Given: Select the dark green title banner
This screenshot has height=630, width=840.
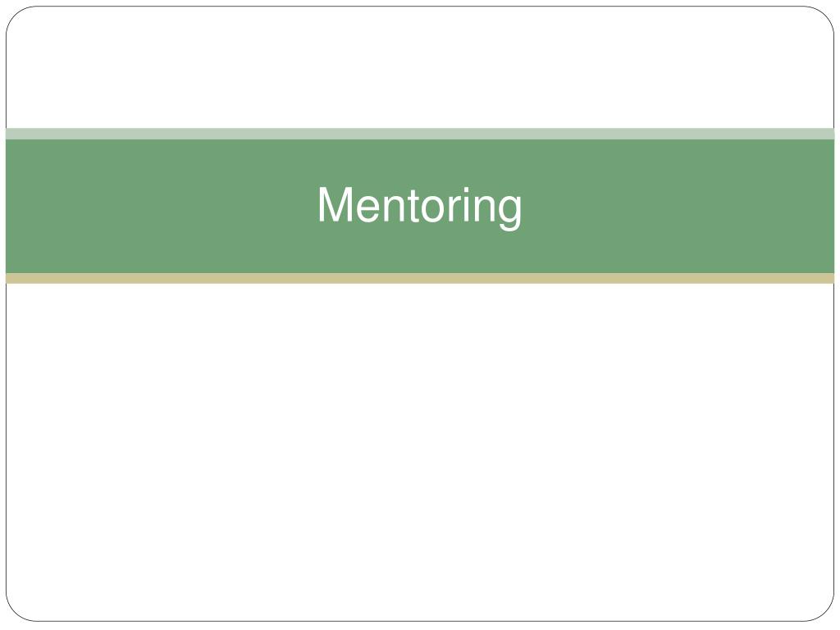Looking at the screenshot, I should click(x=420, y=206).
